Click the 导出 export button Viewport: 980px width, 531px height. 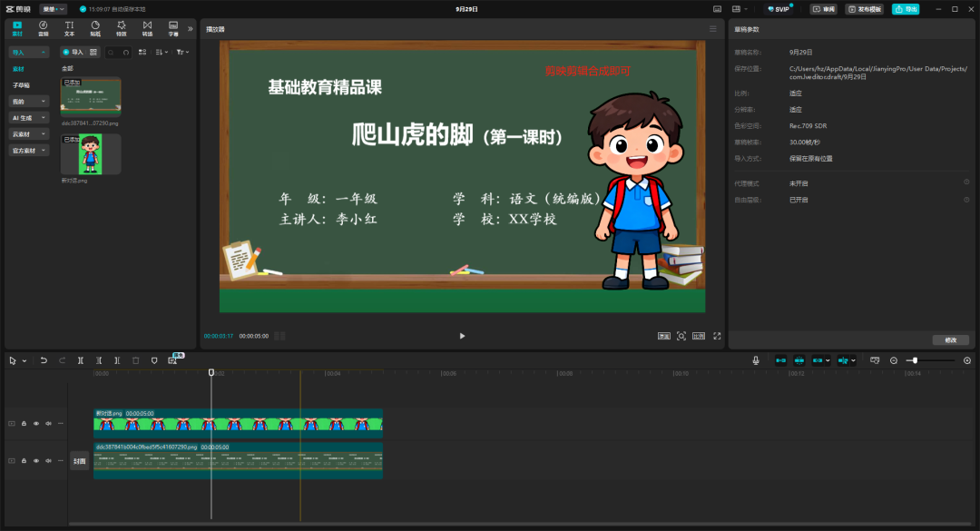point(906,8)
